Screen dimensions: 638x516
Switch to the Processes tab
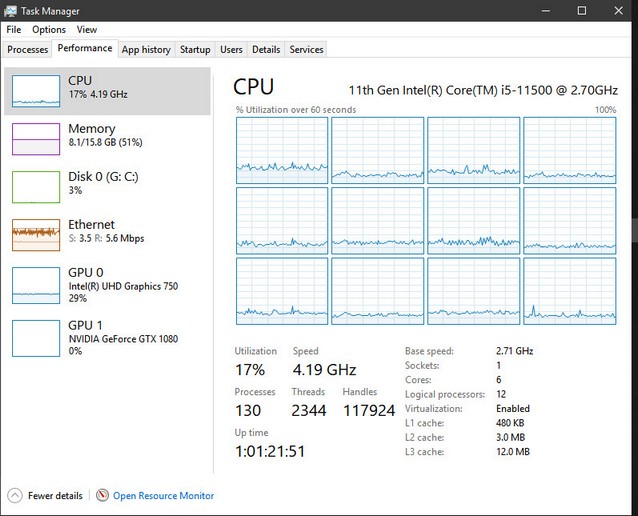[x=27, y=49]
